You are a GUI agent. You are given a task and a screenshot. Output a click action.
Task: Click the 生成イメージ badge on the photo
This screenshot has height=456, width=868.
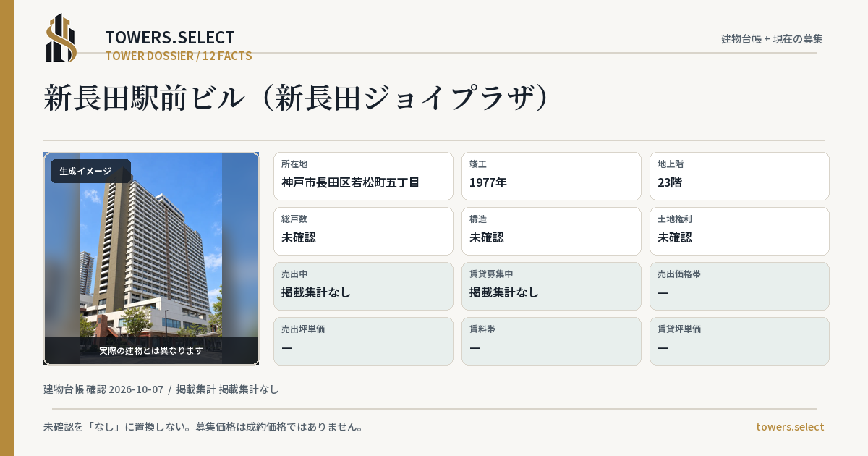(x=90, y=172)
